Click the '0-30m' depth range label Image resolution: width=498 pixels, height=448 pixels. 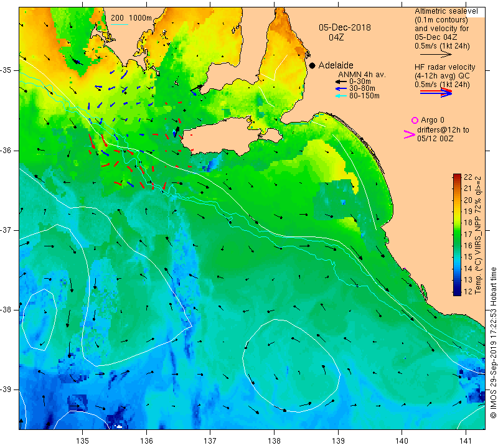(360, 82)
